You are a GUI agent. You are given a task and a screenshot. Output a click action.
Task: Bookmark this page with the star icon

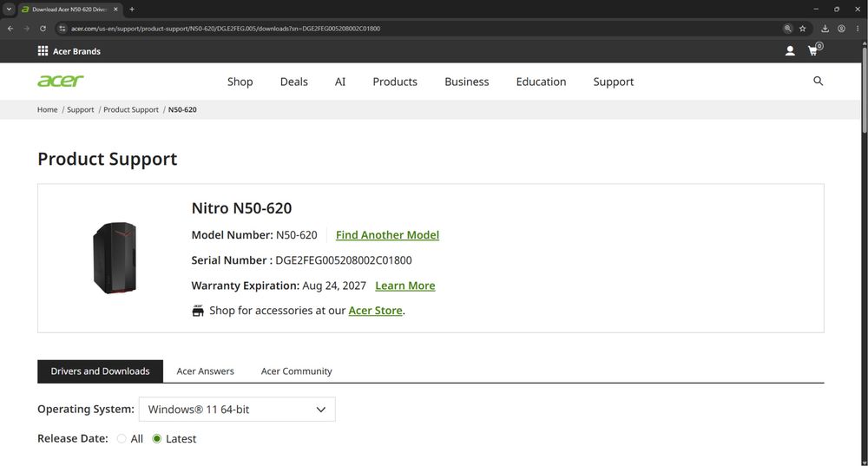tap(802, 29)
